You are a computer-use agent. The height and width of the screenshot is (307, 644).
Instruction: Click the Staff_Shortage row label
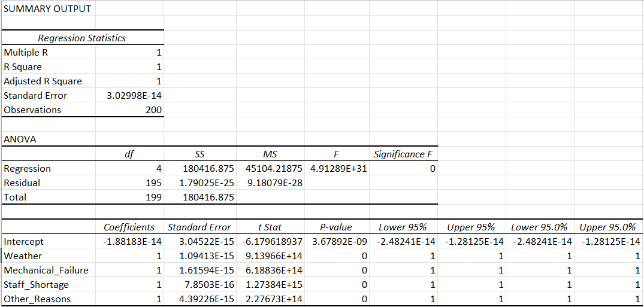(x=49, y=285)
